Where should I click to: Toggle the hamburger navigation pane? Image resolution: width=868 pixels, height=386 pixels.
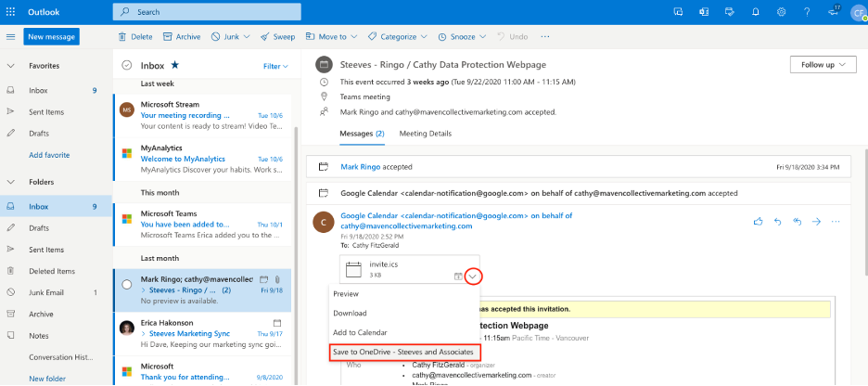[10, 36]
